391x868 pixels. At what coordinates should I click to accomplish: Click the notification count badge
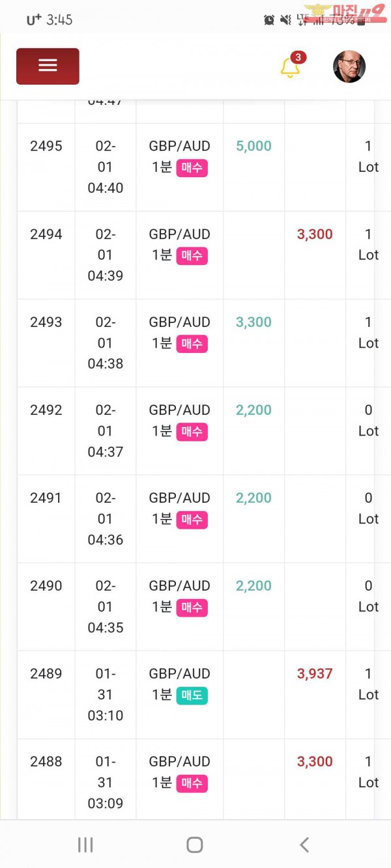tap(298, 57)
